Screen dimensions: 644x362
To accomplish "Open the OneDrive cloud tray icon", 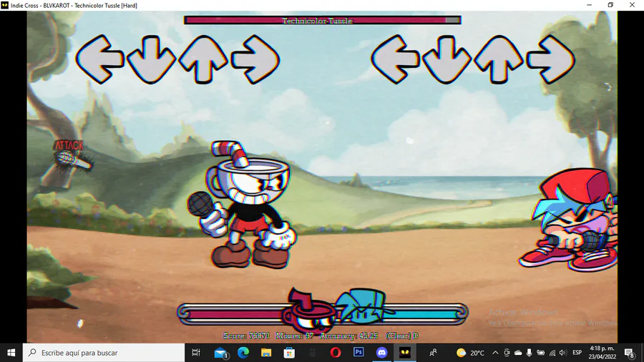I will [518, 353].
